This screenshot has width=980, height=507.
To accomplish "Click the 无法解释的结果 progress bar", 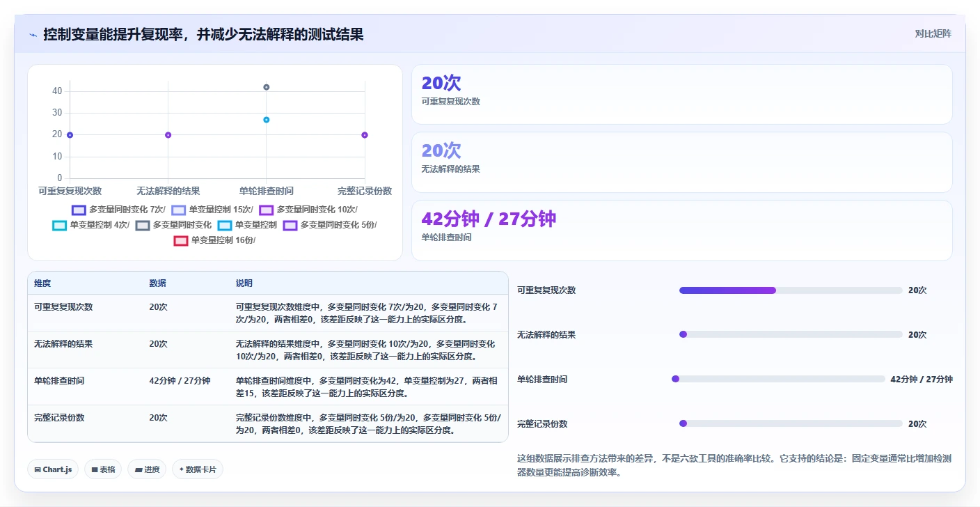I will pyautogui.click(x=791, y=335).
